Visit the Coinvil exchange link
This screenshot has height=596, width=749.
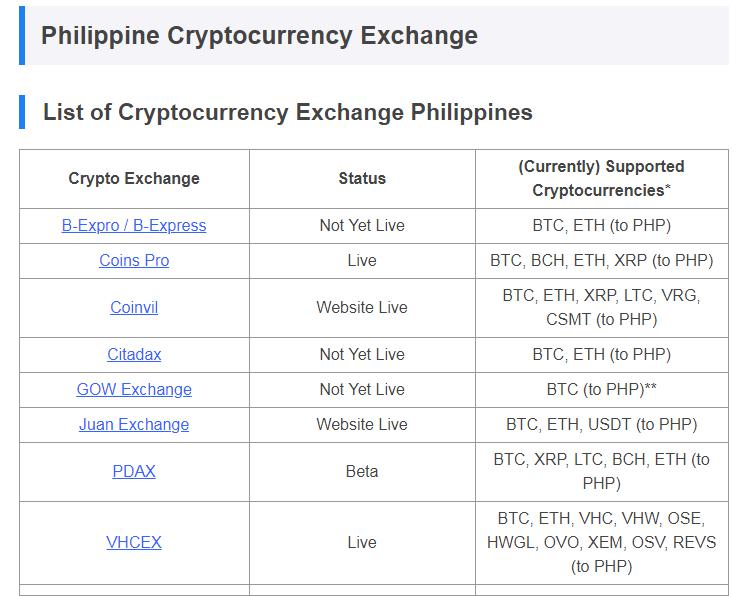tap(134, 307)
